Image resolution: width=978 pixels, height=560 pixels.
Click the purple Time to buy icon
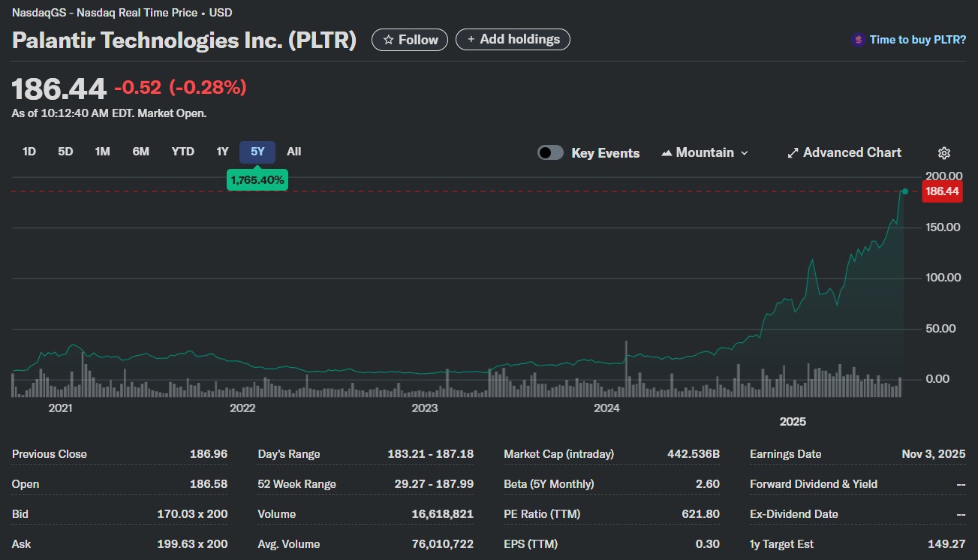(x=858, y=40)
